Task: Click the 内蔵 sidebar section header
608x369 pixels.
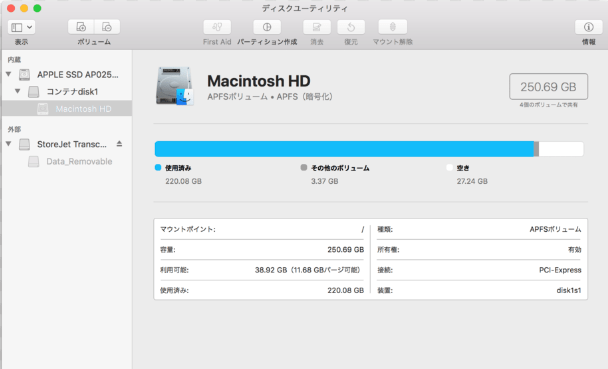Action: tap(14, 59)
